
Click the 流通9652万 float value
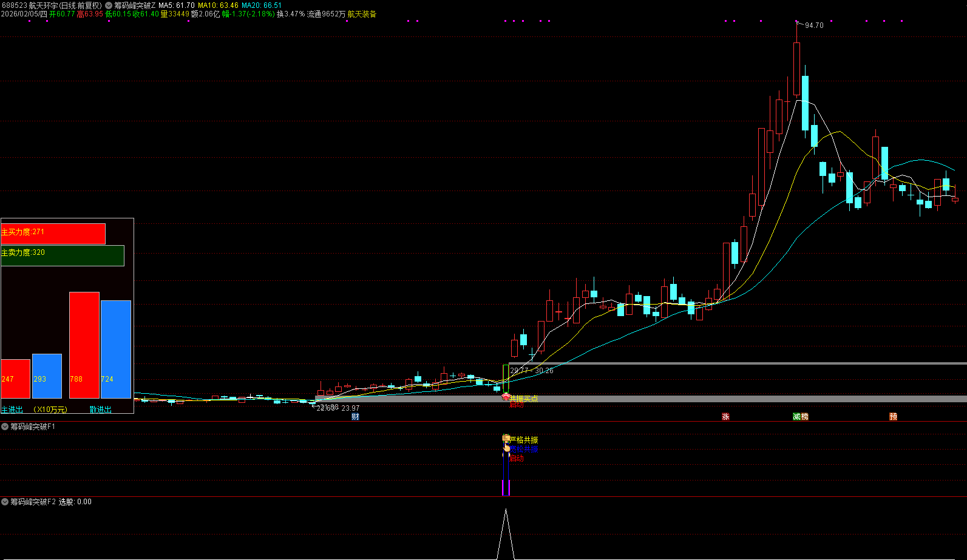pyautogui.click(x=327, y=14)
